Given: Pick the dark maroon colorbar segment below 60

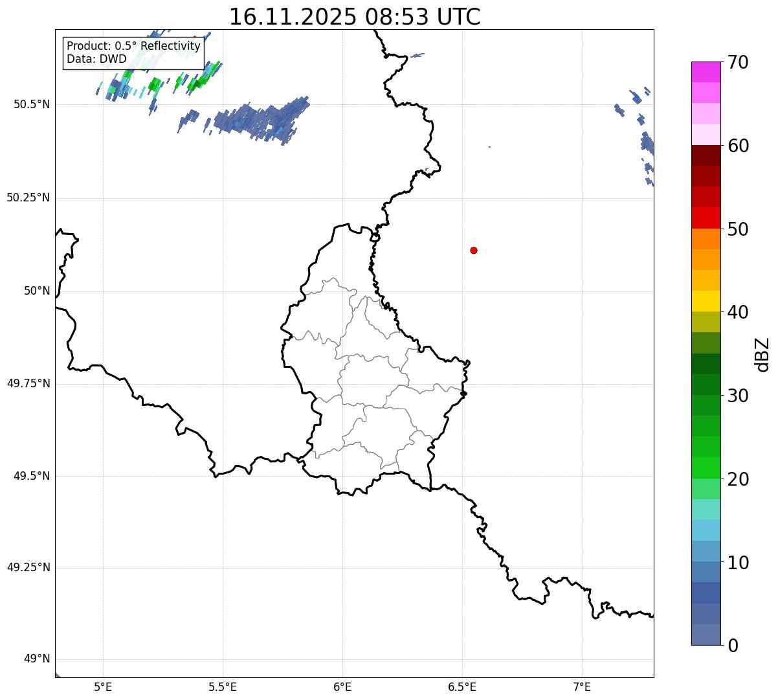Looking at the screenshot, I should click(706, 155).
